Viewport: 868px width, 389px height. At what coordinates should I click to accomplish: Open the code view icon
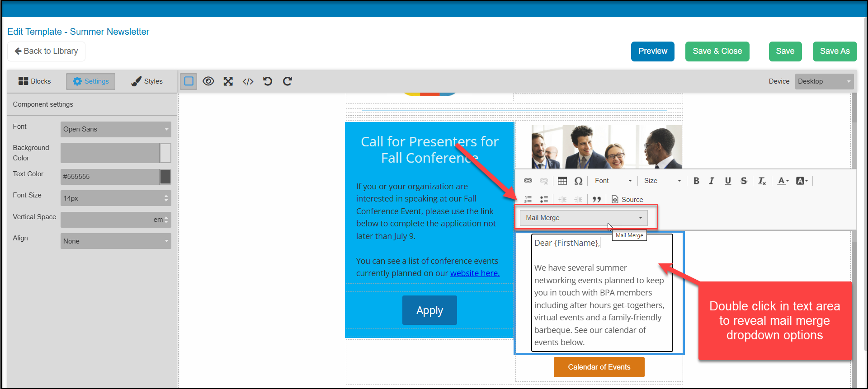click(x=248, y=81)
